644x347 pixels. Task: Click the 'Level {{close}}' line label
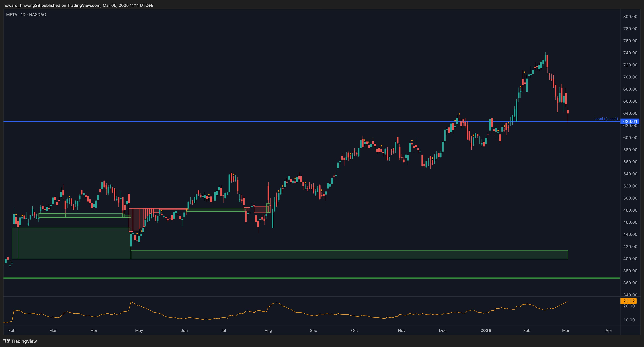pos(606,119)
